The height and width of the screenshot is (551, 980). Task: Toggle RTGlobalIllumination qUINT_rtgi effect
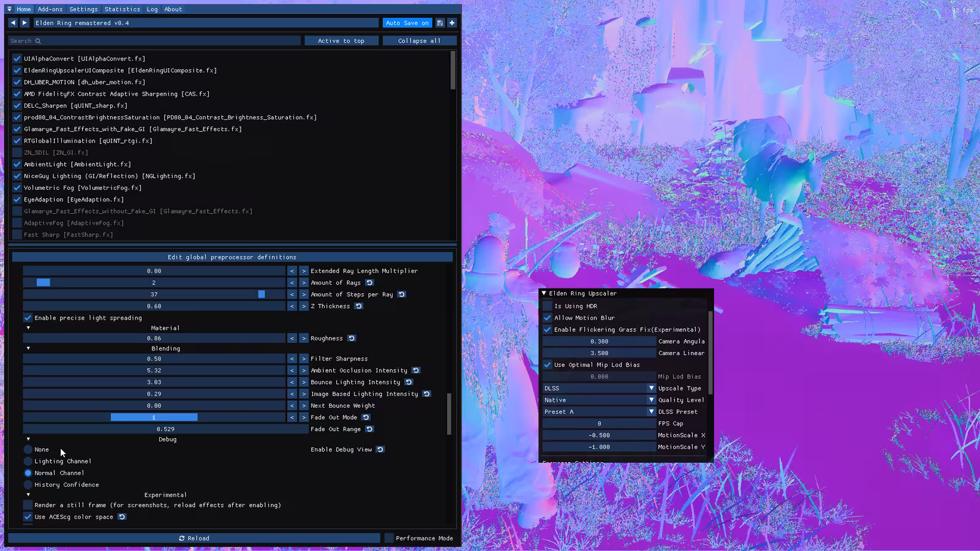(x=17, y=141)
